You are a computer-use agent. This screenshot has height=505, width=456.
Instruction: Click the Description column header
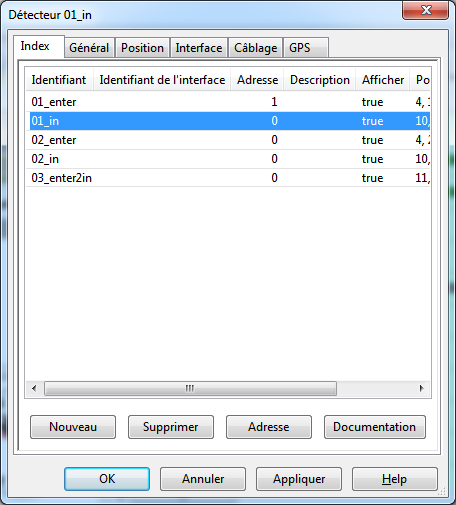tap(320, 80)
